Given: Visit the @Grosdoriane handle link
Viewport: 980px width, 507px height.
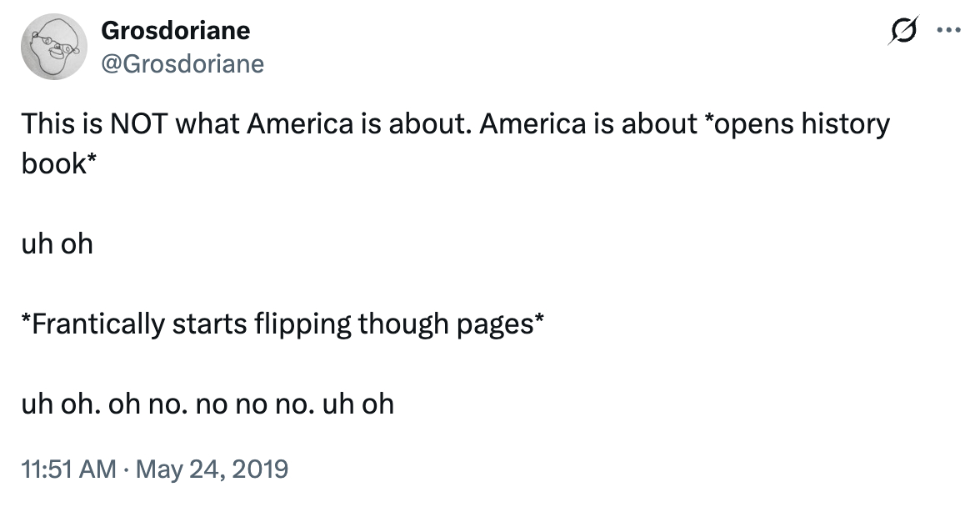Looking at the screenshot, I should pos(182,63).
